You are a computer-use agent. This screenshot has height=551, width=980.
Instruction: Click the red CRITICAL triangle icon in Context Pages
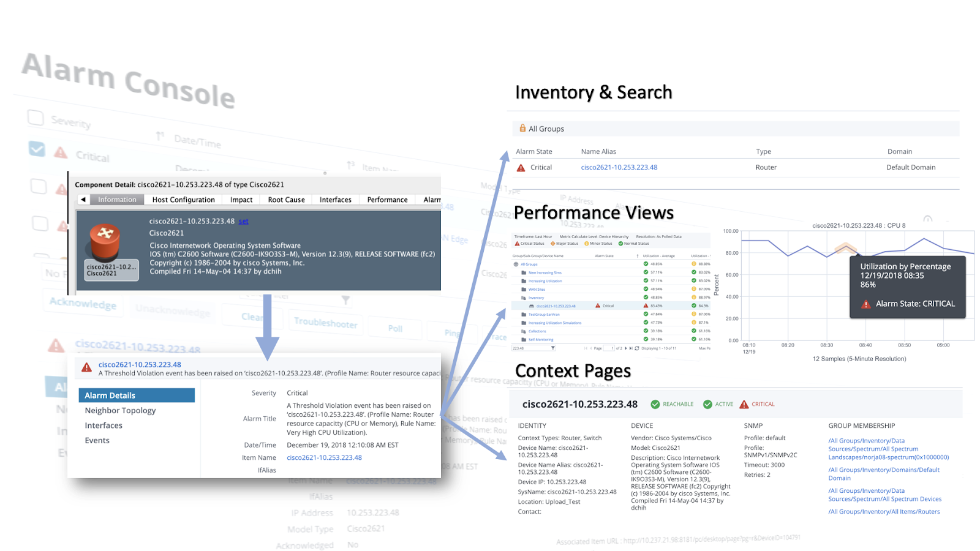pyautogui.click(x=744, y=404)
